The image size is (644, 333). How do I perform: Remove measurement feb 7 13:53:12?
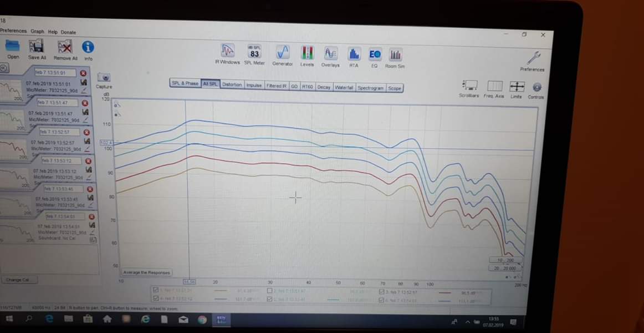coord(88,161)
